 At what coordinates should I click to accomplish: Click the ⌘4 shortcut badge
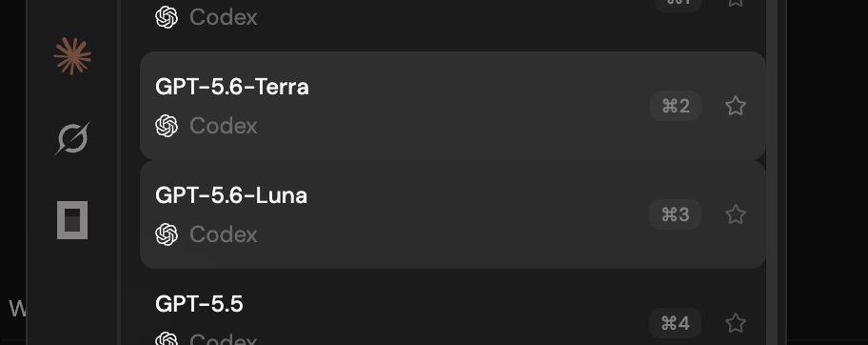(676, 323)
